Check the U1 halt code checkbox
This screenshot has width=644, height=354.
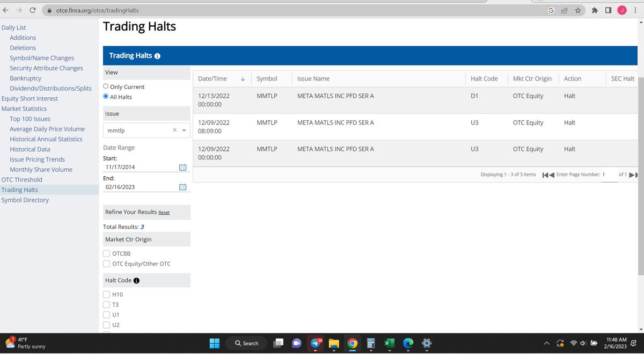(106, 315)
